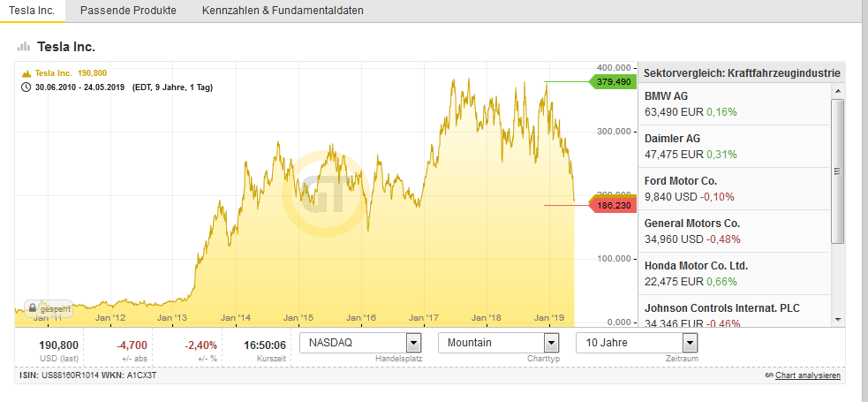Click the GT watermark logo in chart
This screenshot has width=868, height=402.
tap(320, 188)
